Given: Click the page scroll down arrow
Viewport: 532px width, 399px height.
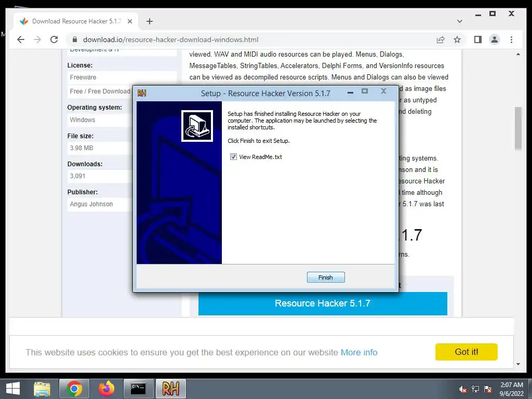Looking at the screenshot, I should click(518, 364).
